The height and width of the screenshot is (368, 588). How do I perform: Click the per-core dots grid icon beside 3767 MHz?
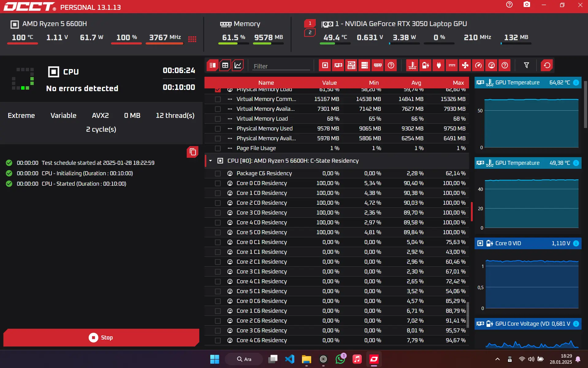[192, 39]
